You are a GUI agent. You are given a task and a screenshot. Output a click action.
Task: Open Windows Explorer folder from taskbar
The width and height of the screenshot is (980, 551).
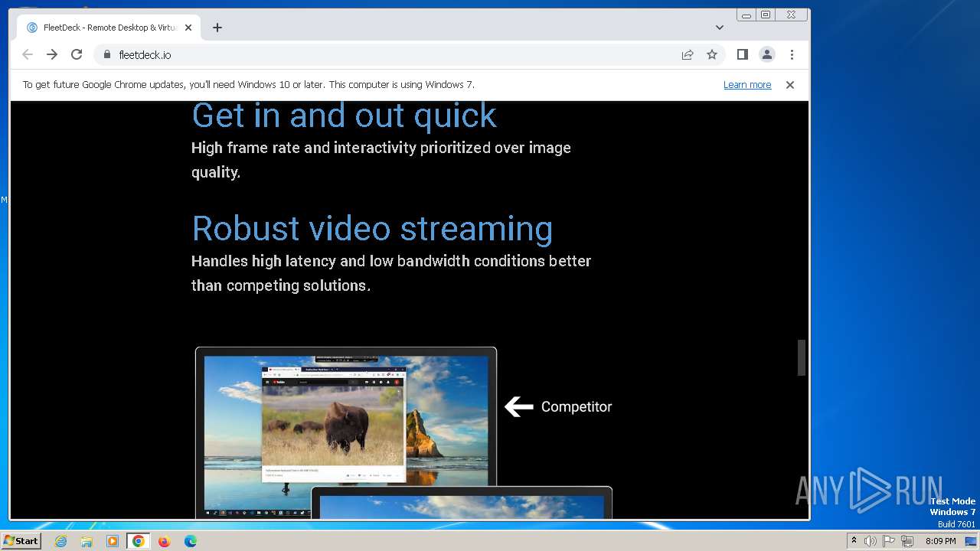click(x=87, y=541)
